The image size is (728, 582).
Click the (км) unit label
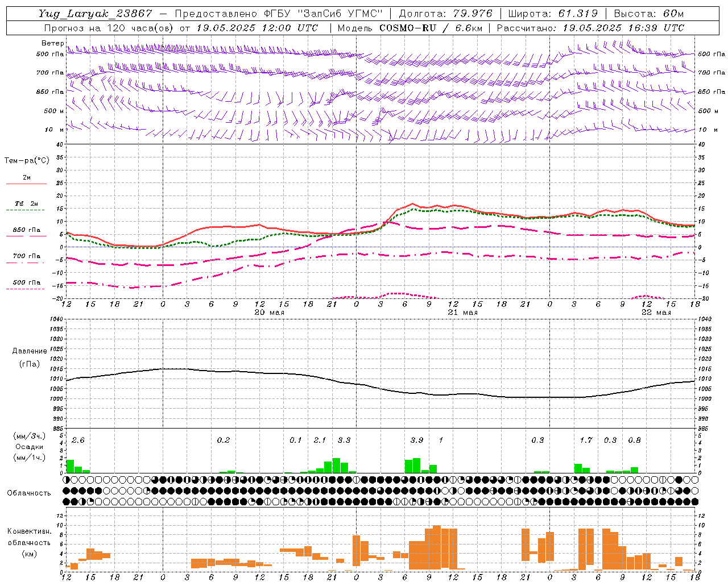[29, 554]
